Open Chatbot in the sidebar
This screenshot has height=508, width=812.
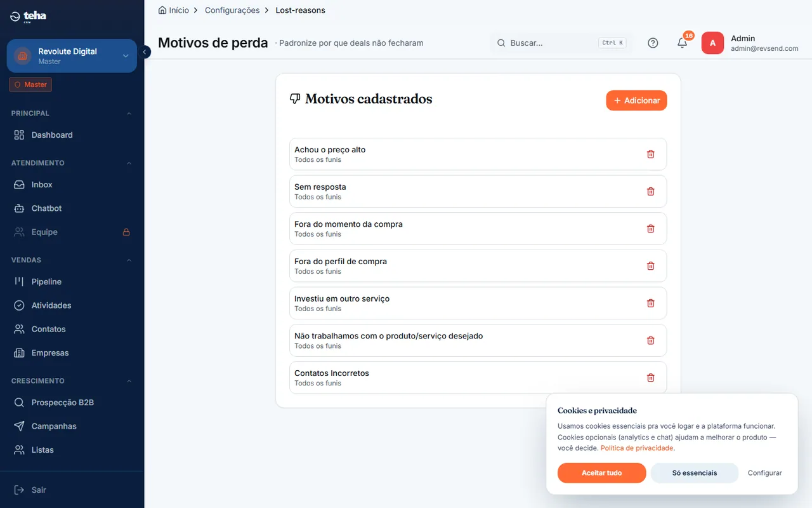72,208
